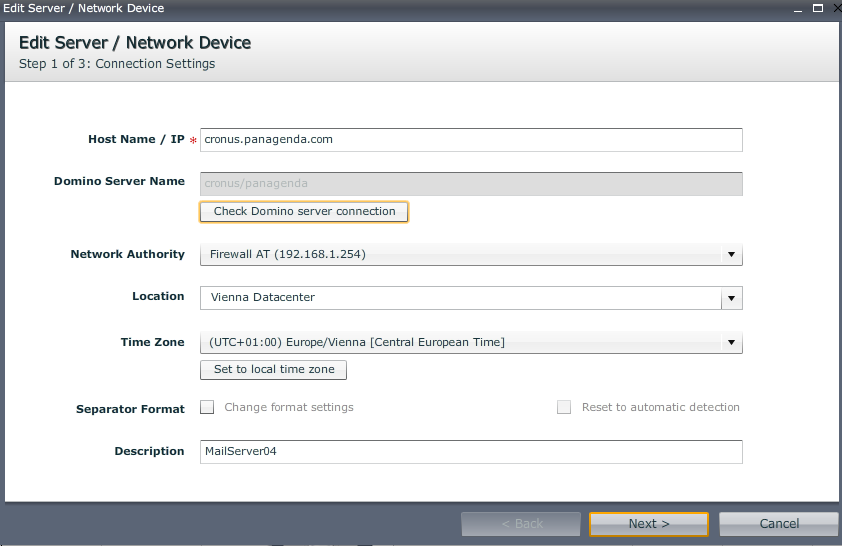Go to previous step with Back button
842x546 pixels.
(521, 524)
